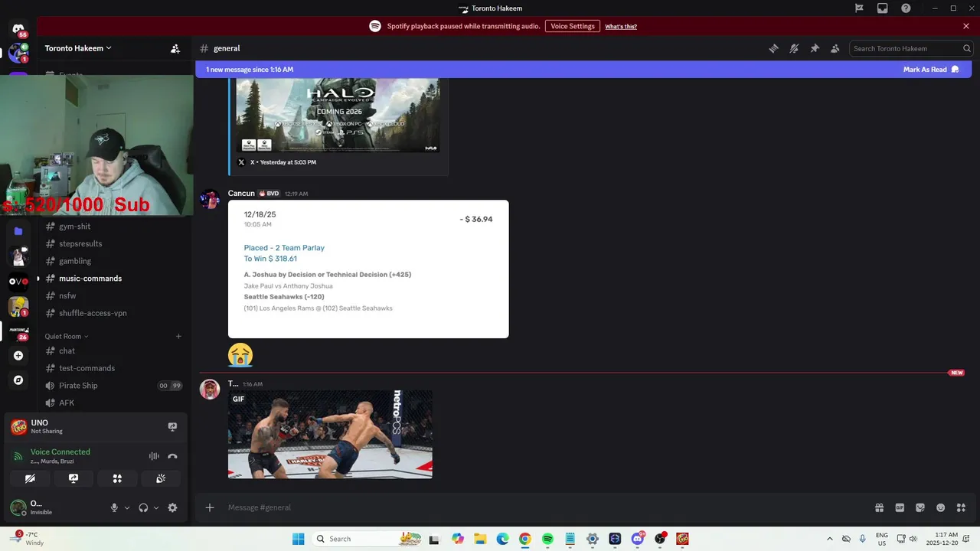Screen dimensions: 980x551
Task: Open the Discord inbox icon
Action: [883, 8]
